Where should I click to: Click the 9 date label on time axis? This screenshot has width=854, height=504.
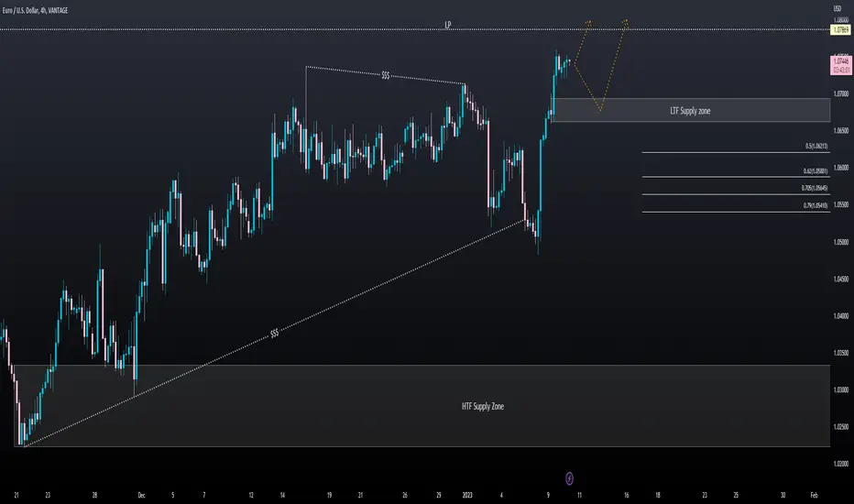(x=549, y=495)
